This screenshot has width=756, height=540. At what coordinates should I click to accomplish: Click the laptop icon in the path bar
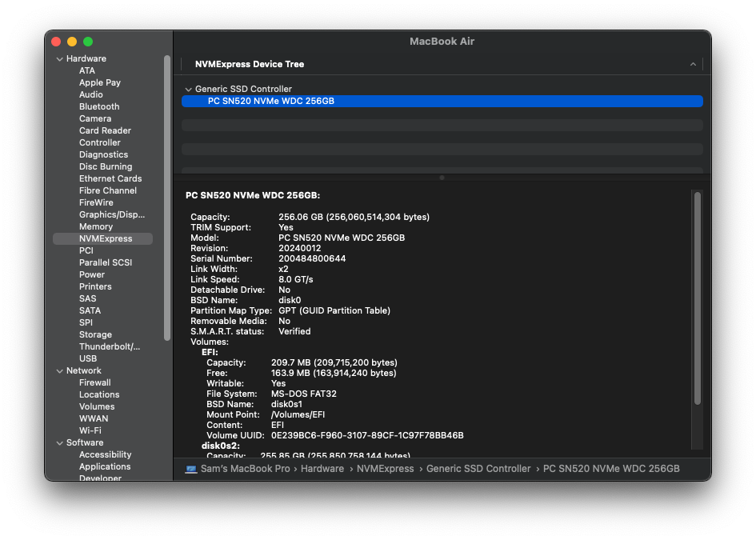point(191,469)
